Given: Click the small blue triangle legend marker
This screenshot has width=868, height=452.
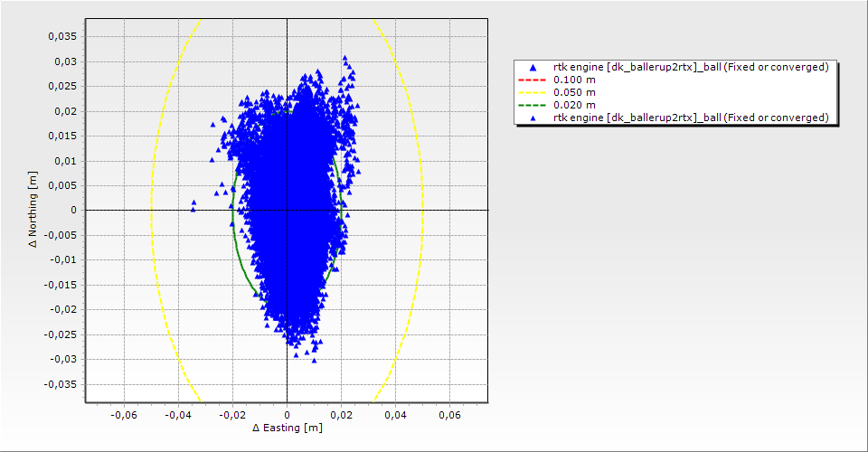Looking at the screenshot, I should [533, 118].
